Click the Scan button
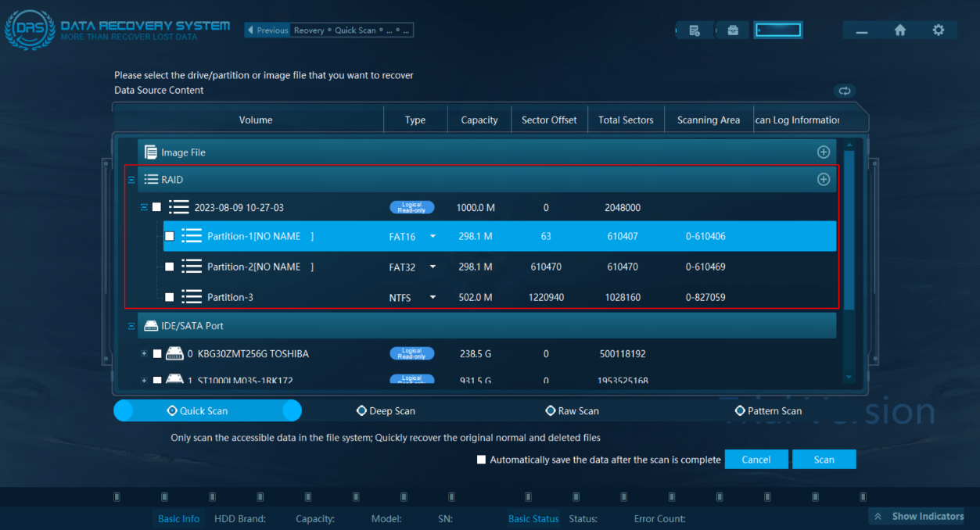The height and width of the screenshot is (530, 980). coord(824,460)
